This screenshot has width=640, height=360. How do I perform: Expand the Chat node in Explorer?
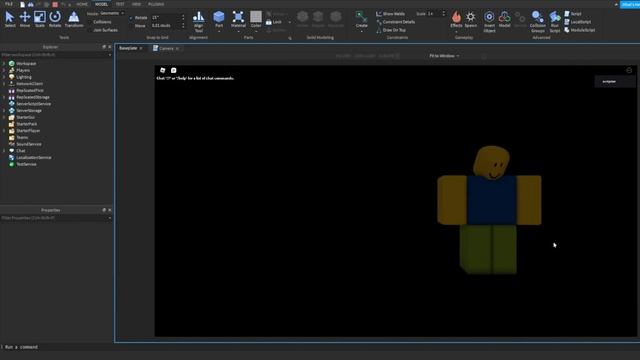pyautogui.click(x=4, y=151)
